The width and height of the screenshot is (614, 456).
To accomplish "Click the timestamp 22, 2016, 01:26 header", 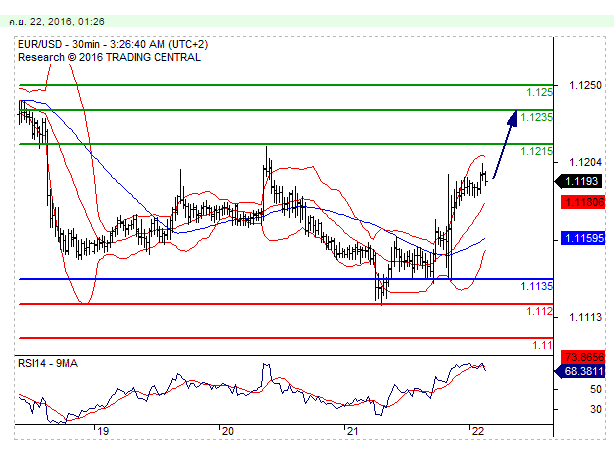I will click(x=57, y=22).
